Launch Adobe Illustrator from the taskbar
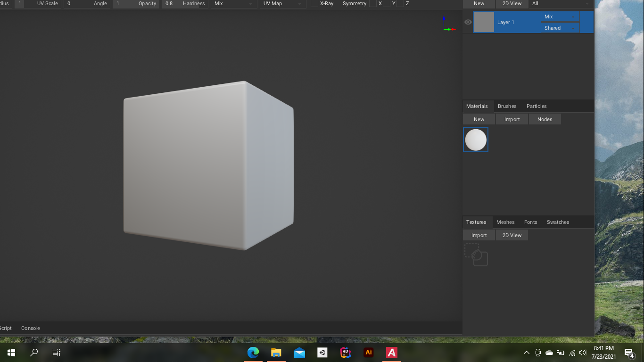644x362 pixels. (x=368, y=352)
